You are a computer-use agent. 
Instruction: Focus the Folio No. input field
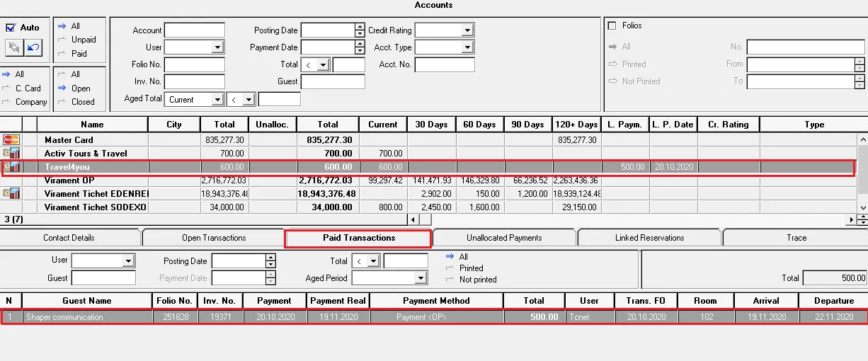(x=195, y=65)
